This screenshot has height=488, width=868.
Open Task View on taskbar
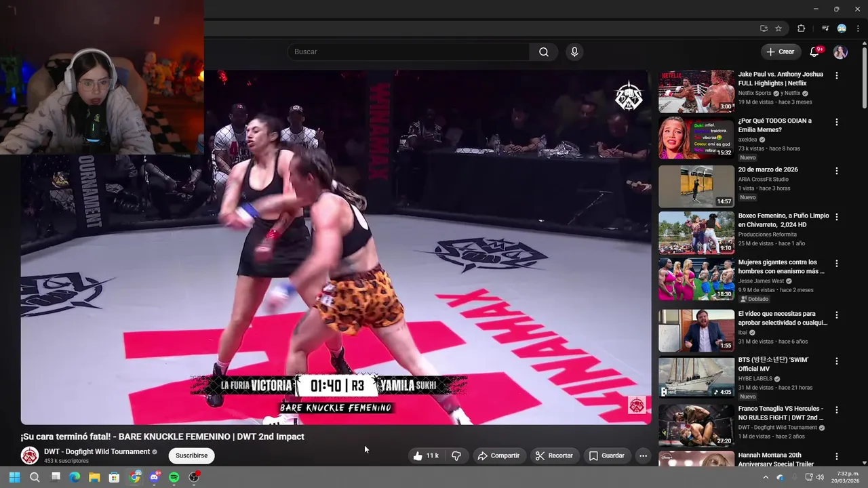(56, 477)
